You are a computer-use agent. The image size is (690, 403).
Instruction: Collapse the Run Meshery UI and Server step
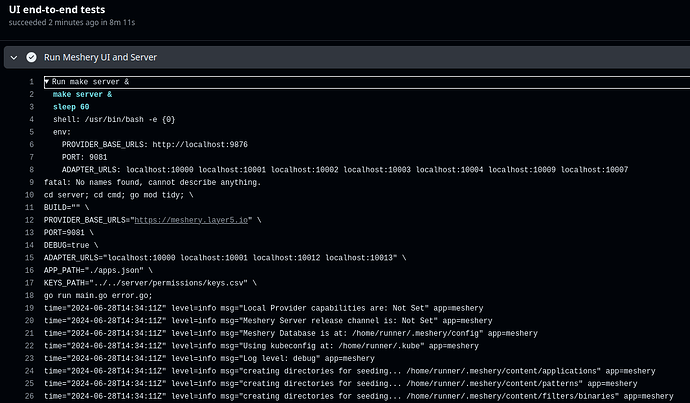coord(14,58)
